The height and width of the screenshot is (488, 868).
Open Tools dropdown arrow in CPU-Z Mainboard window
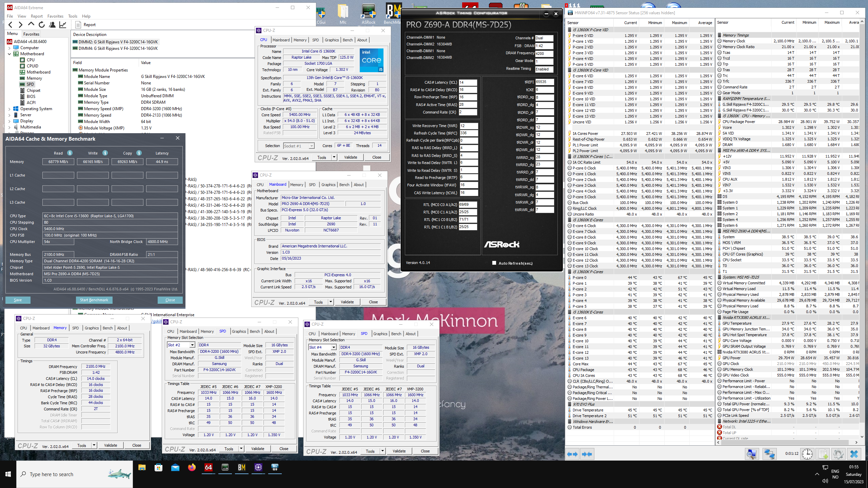point(331,302)
